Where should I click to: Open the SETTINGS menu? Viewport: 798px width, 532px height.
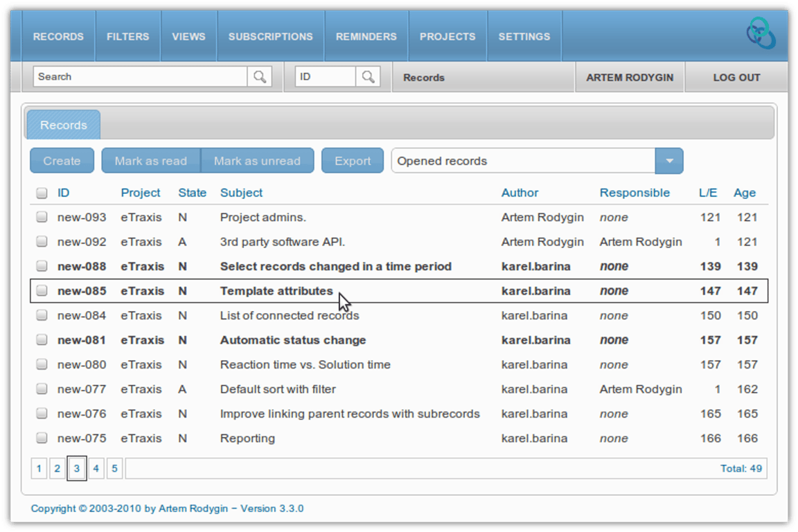pyautogui.click(x=524, y=36)
